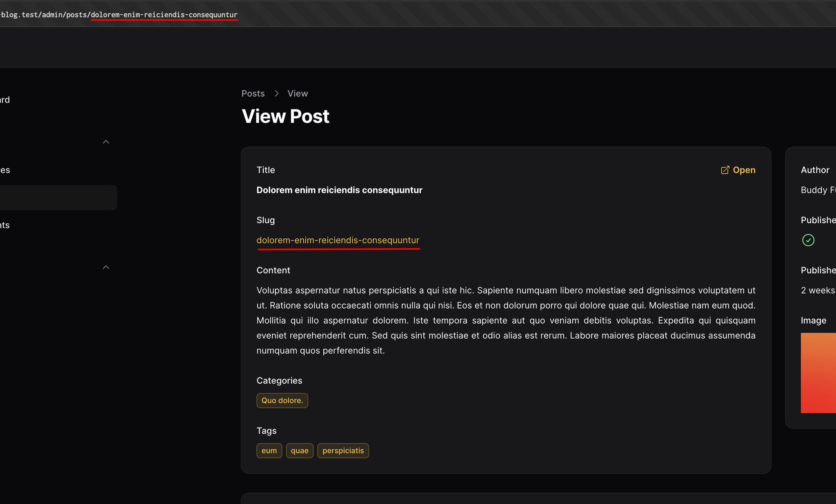Click the eum tag badge
The height and width of the screenshot is (504, 836).
[269, 451]
